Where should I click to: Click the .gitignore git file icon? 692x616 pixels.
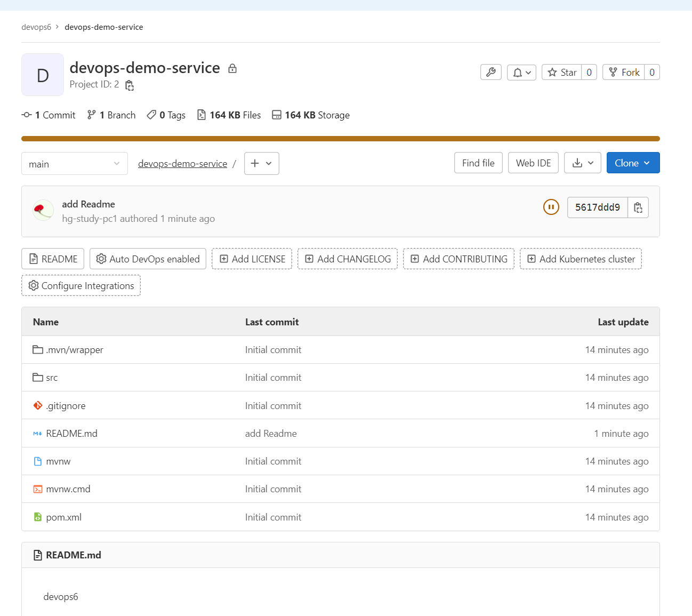coord(38,405)
